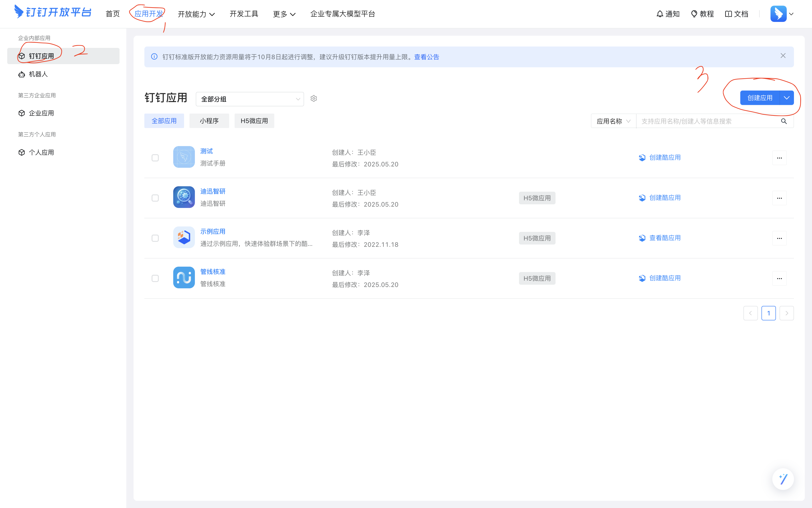Click H5微应用 tag in 示例应用 row
This screenshot has height=508, width=812.
coord(537,238)
